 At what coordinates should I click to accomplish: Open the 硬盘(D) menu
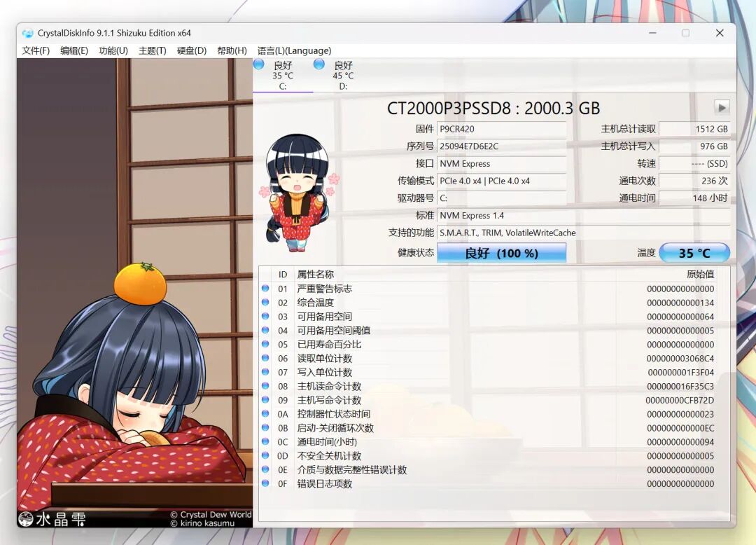pyautogui.click(x=191, y=50)
